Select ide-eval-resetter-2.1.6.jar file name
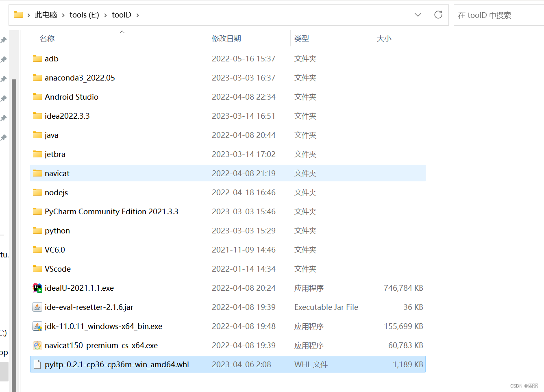Screen dimensions: 544x392 [89, 307]
